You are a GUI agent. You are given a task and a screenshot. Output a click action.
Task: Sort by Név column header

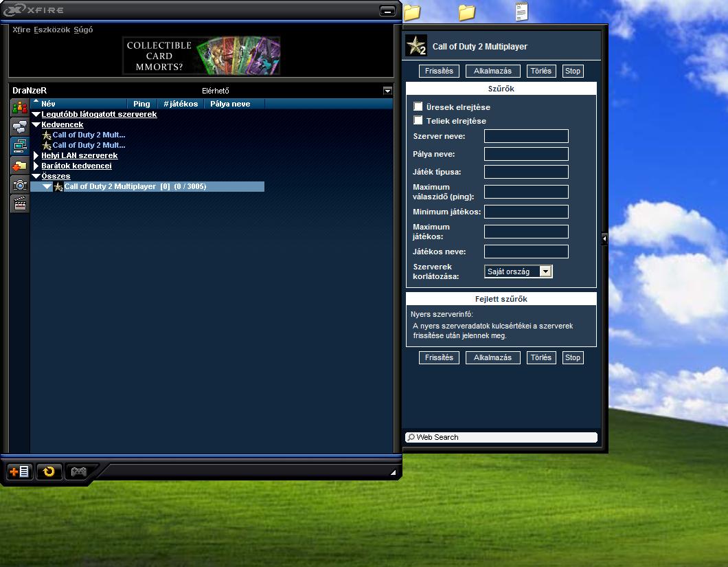[x=79, y=104]
